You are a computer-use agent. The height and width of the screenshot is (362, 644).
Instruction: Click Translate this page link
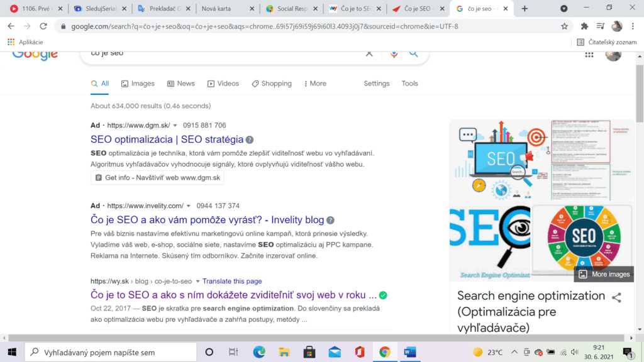click(x=232, y=282)
